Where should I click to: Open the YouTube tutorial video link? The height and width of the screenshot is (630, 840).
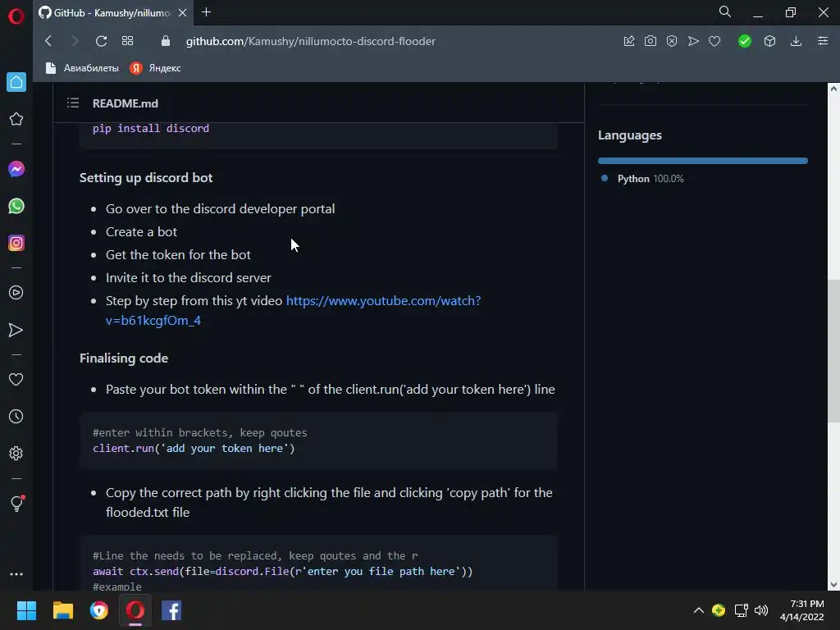293,310
